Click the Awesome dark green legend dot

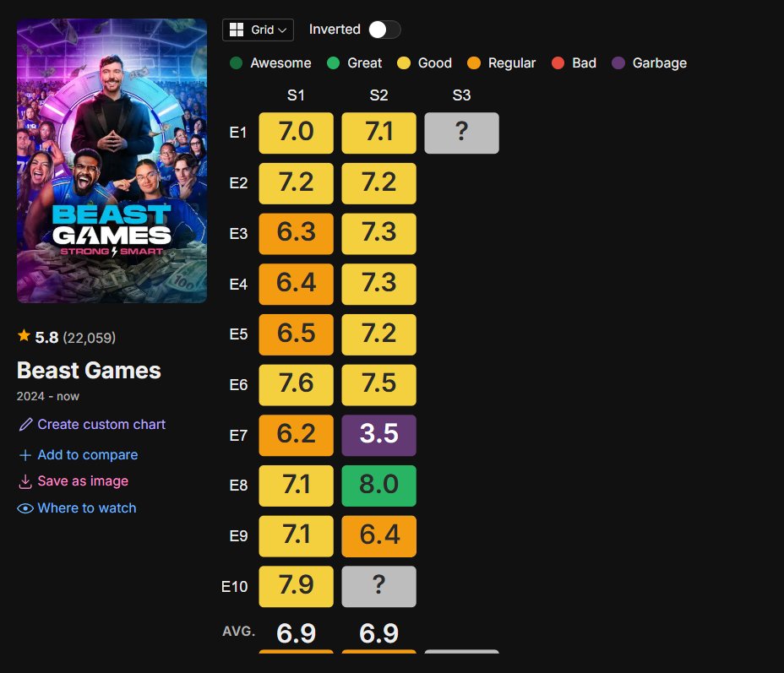236,63
